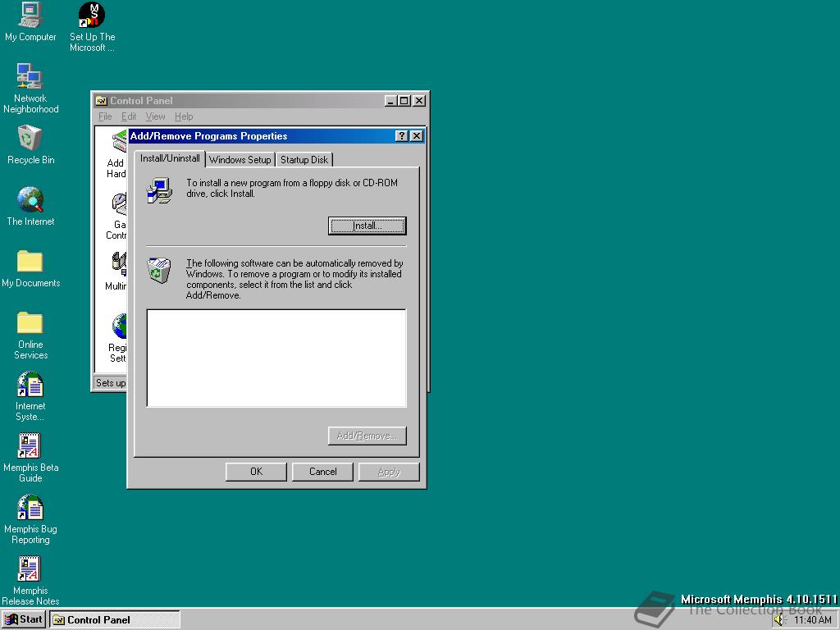Close the Control Panel window

[419, 101]
